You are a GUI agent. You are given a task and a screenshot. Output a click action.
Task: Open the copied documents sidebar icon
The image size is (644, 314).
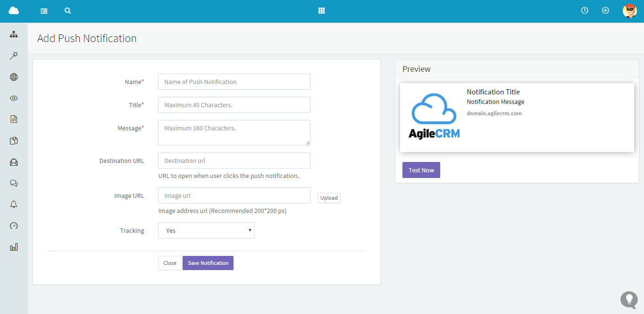[14, 141]
